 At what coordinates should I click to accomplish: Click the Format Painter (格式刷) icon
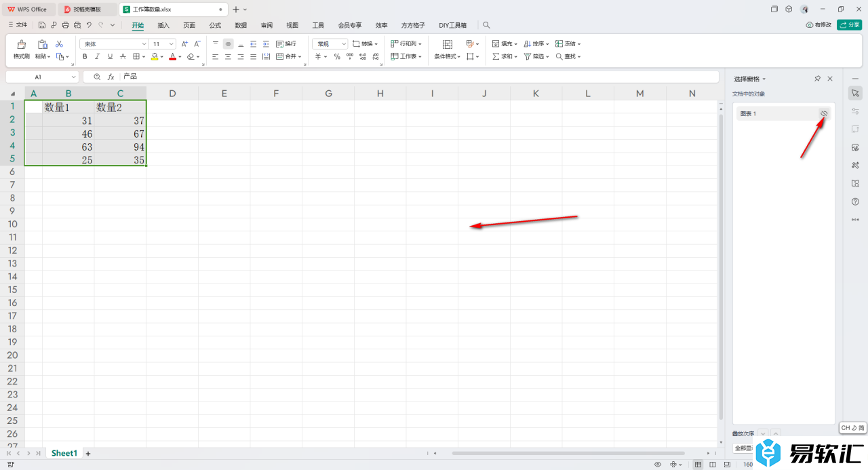22,44
